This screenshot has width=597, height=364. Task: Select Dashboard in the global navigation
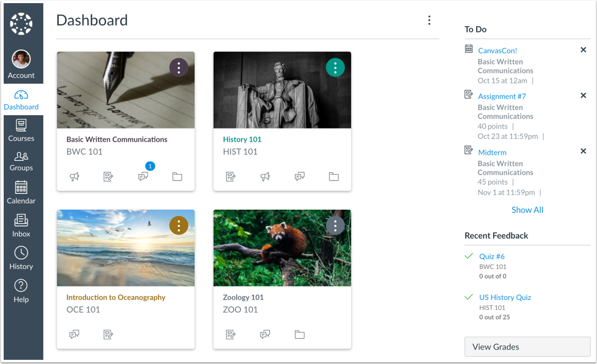21,101
